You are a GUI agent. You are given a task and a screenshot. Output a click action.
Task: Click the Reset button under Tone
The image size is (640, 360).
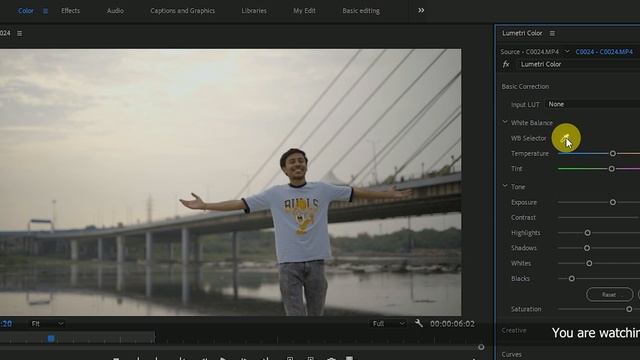tap(609, 294)
